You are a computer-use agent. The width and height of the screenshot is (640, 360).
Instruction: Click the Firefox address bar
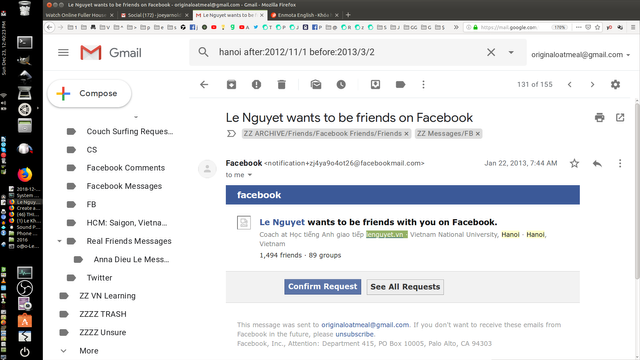[508, 27]
